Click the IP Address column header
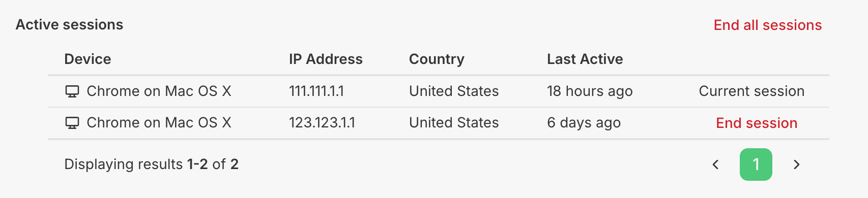Image resolution: width=868 pixels, height=198 pixels. [326, 59]
